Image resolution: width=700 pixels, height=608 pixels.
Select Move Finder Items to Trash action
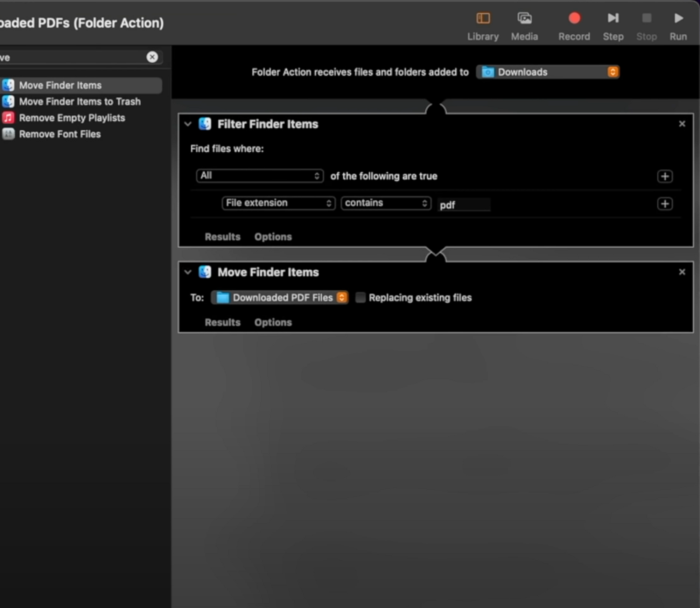pyautogui.click(x=80, y=102)
